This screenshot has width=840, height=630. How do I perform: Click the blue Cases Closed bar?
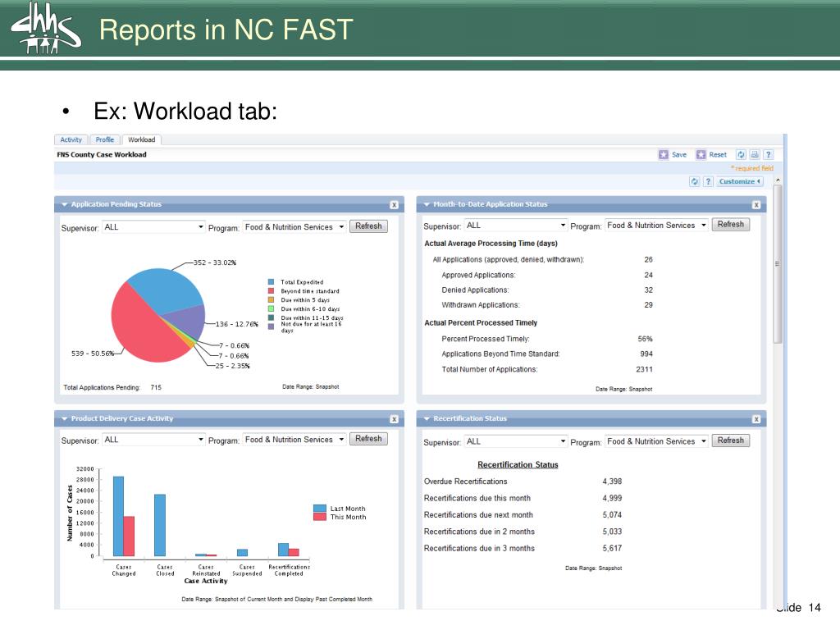coord(160,525)
